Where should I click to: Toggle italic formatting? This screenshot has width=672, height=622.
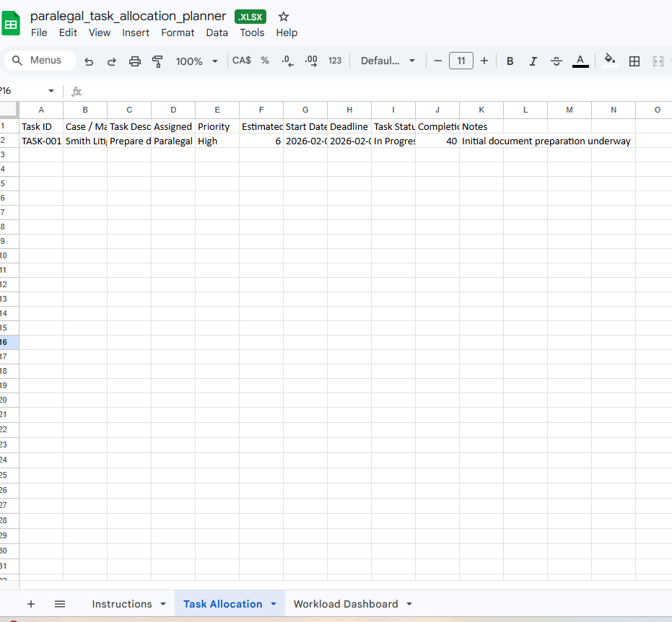coord(533,61)
